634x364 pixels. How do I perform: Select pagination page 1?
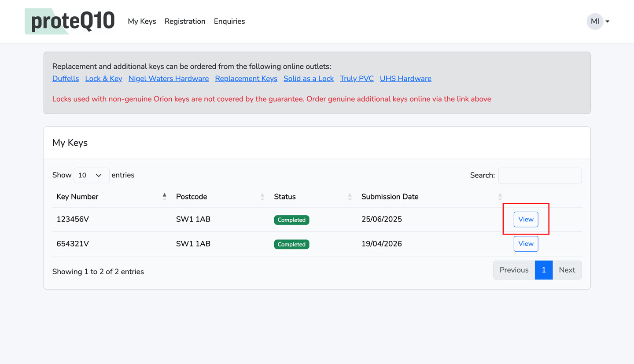pyautogui.click(x=544, y=270)
